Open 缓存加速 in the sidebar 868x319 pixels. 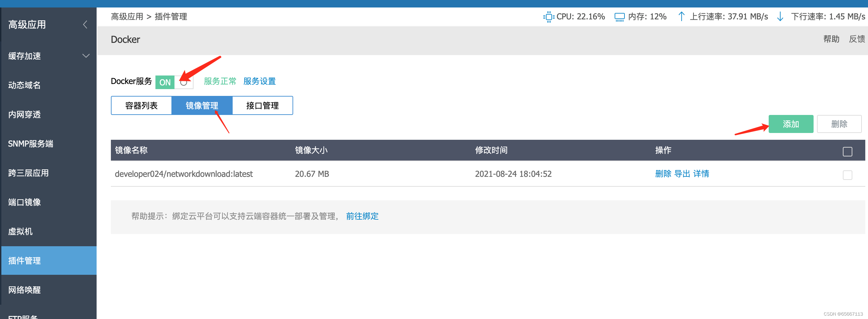[x=24, y=56]
